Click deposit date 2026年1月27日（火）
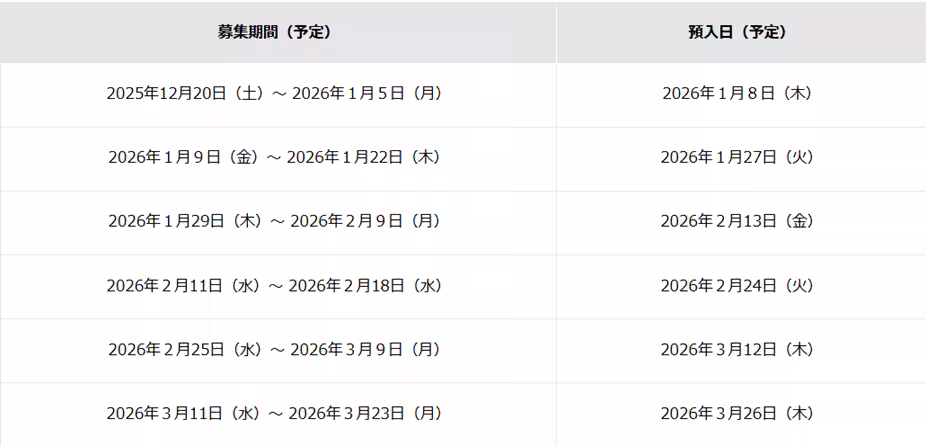This screenshot has height=446, width=926. (x=737, y=158)
